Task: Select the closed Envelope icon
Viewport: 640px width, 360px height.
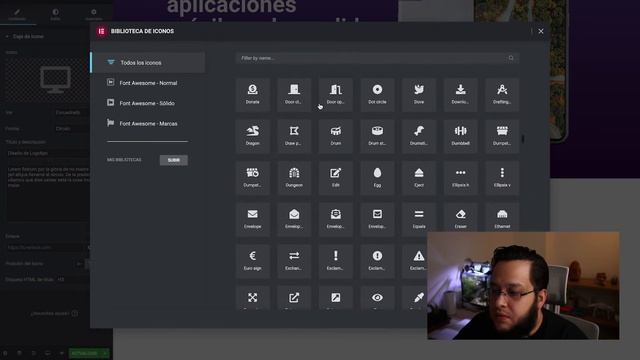Action: pyautogui.click(x=253, y=220)
